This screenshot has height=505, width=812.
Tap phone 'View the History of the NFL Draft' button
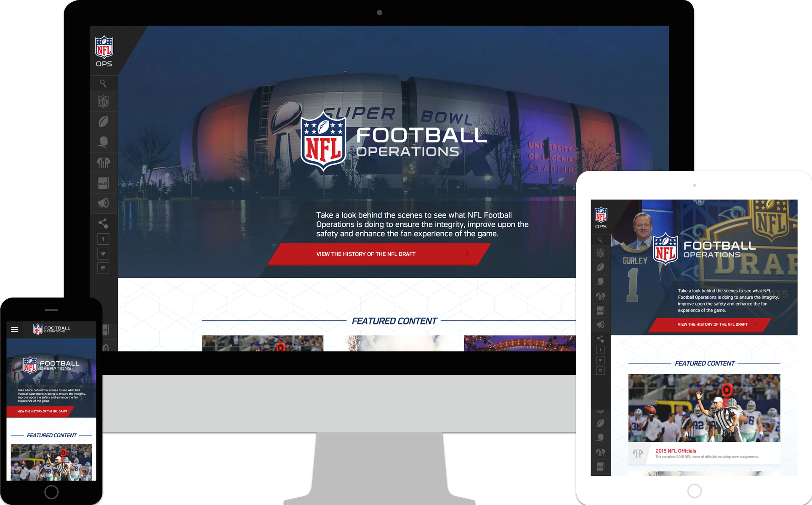point(40,412)
